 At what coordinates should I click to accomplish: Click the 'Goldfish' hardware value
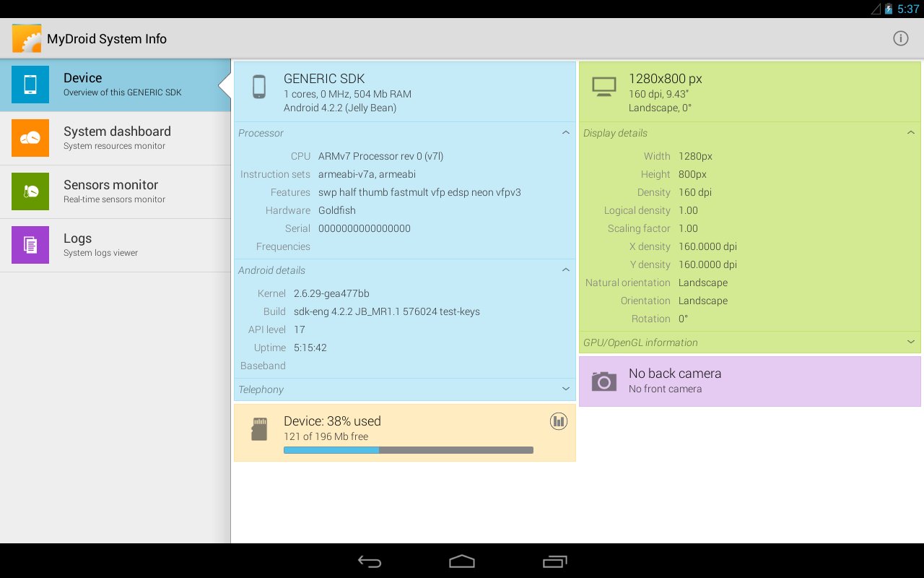(x=337, y=210)
